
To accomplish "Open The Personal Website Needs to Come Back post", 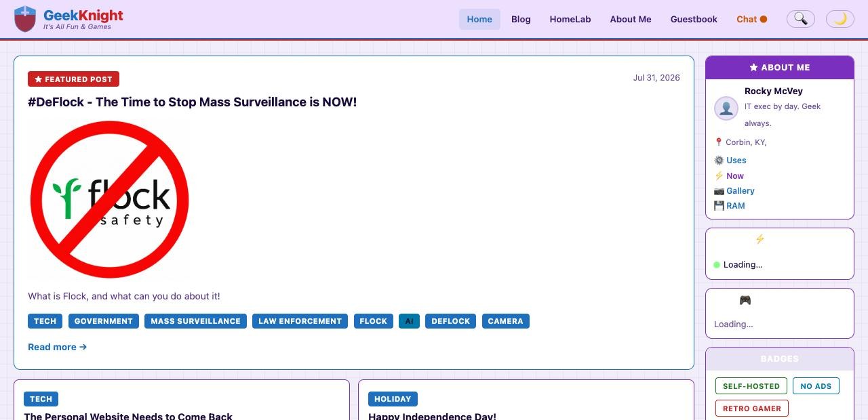I will (x=128, y=416).
